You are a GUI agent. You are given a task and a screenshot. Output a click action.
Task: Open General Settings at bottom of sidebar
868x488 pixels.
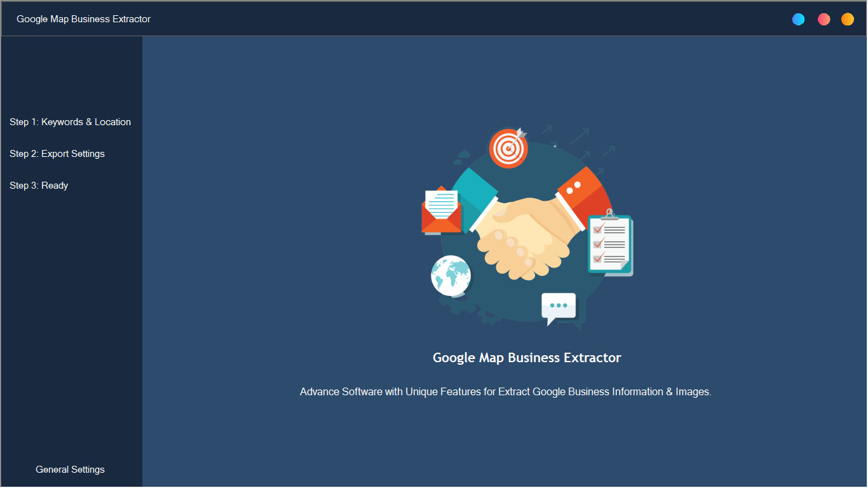click(70, 469)
